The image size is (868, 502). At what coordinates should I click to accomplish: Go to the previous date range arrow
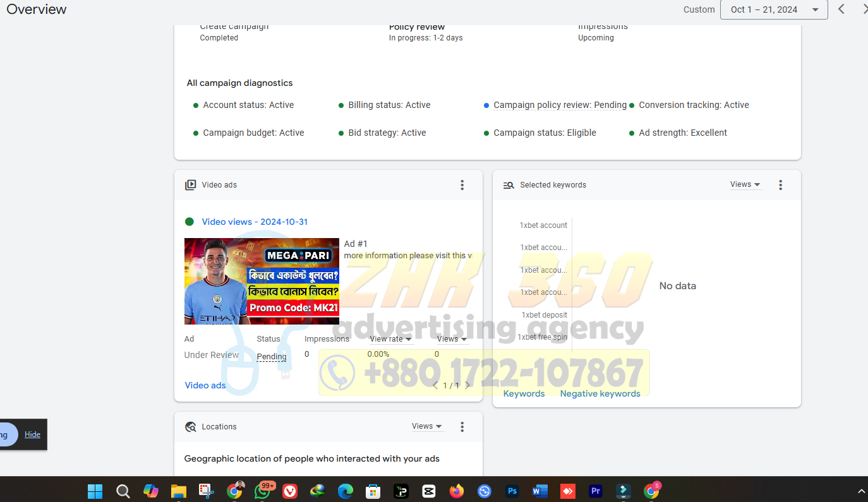[x=841, y=9]
